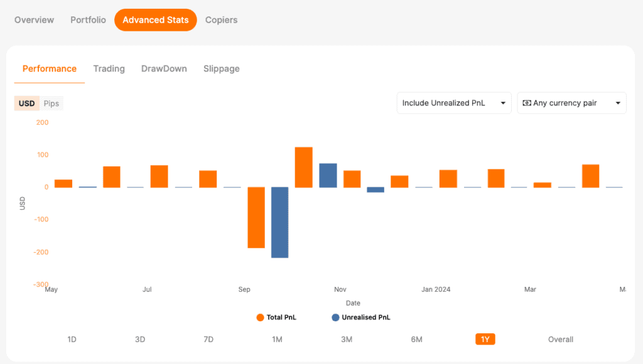Select the 6M time range

click(417, 340)
